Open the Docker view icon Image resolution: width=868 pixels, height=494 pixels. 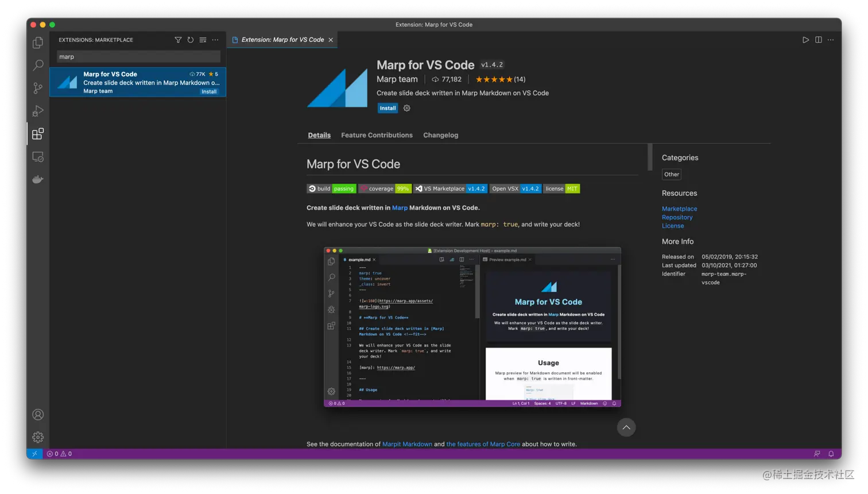point(38,179)
